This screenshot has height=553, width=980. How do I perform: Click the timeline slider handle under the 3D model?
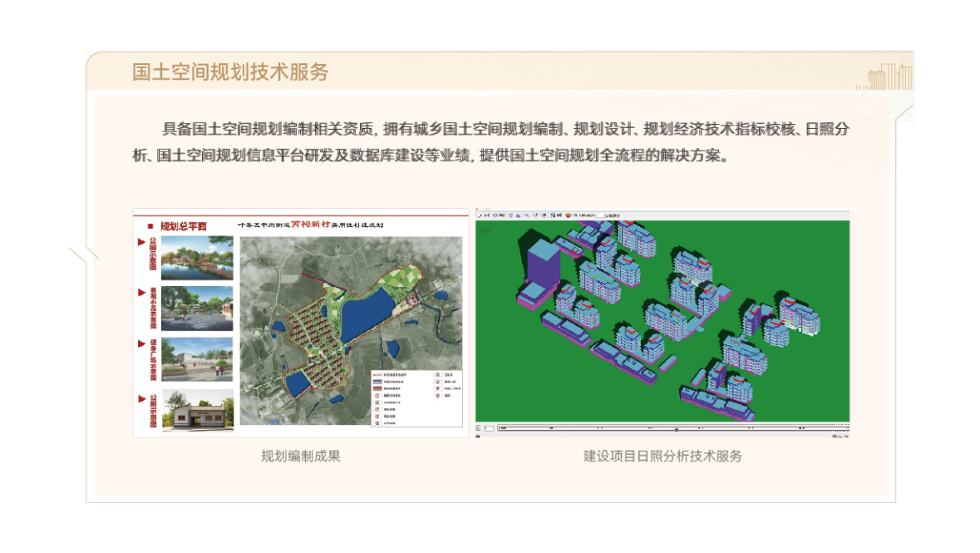click(x=675, y=429)
